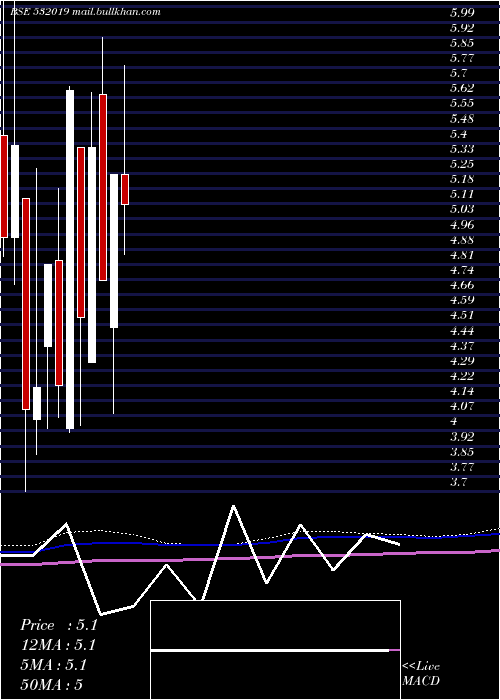This screenshot has width=500, height=700.
Task: Click the 4 price axis label
Action: point(454,421)
